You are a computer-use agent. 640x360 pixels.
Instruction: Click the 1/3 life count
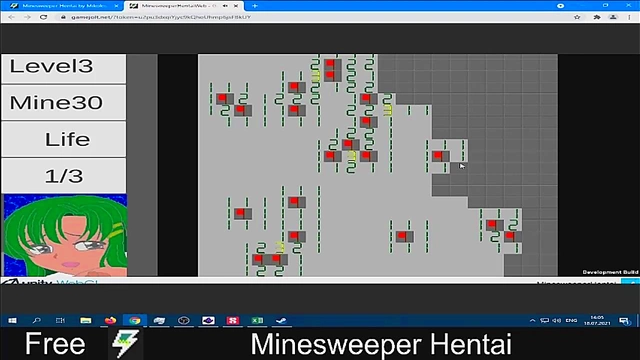click(x=64, y=176)
